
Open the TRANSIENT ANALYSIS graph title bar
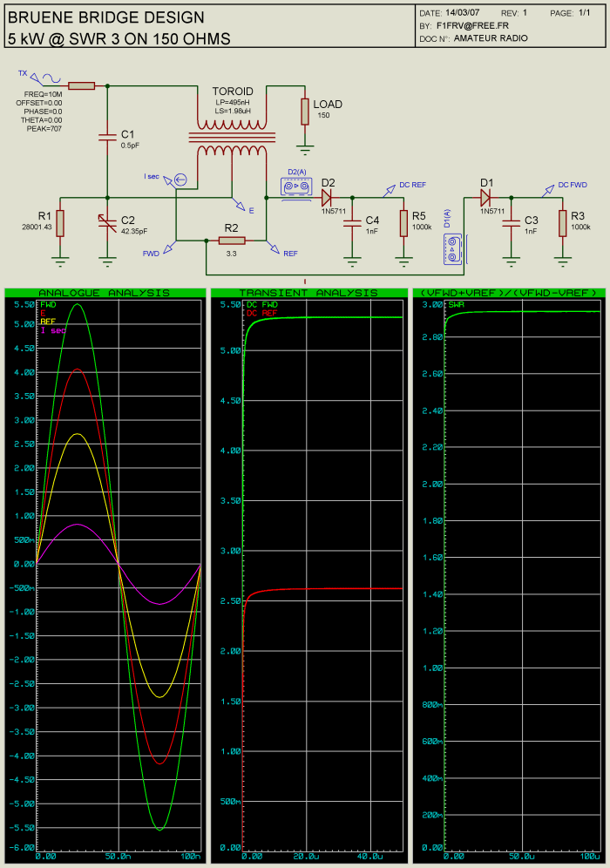(x=308, y=293)
